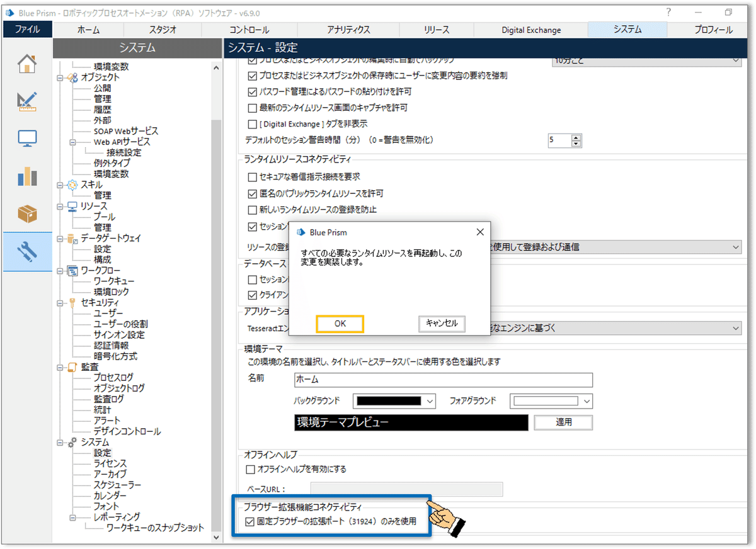Click the ベースURL input field
Viewport: 756px width, 549px height.
pos(407,489)
